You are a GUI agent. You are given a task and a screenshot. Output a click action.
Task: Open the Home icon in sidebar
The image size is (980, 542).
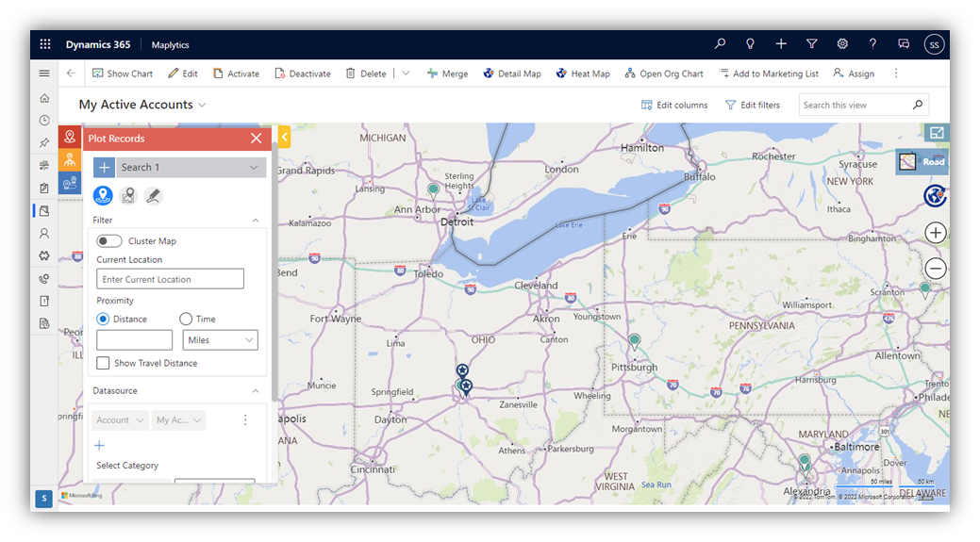43,98
